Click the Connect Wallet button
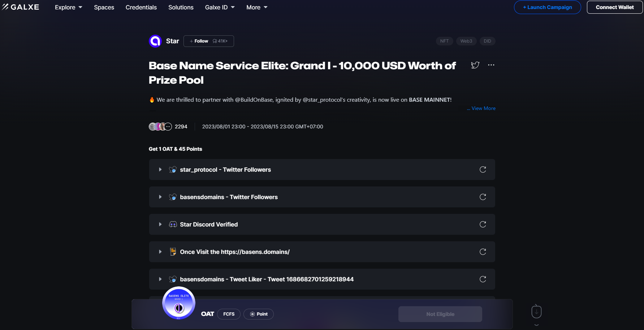 tap(615, 7)
